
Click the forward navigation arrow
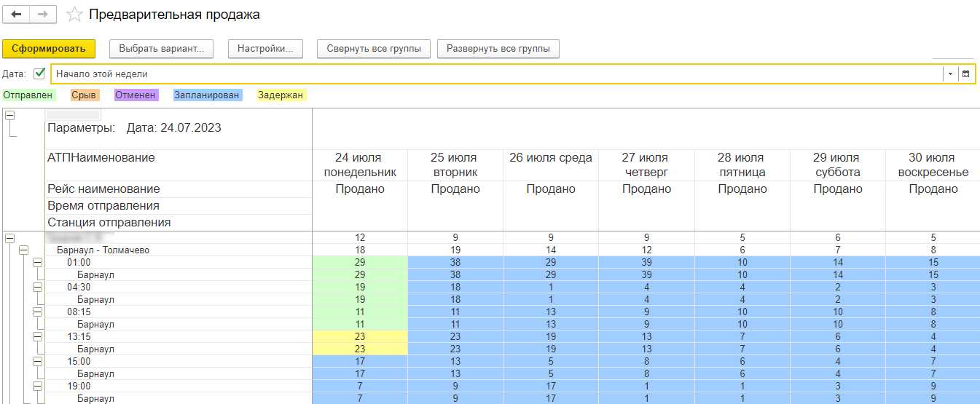coord(43,15)
